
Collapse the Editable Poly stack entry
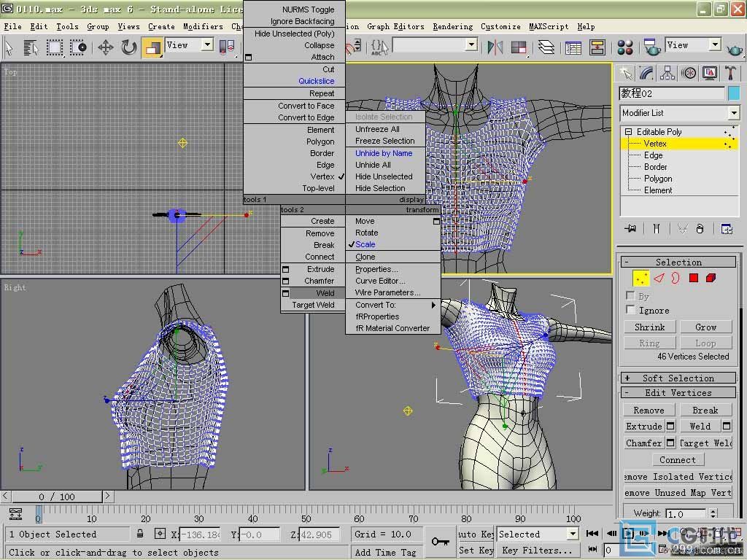click(628, 132)
